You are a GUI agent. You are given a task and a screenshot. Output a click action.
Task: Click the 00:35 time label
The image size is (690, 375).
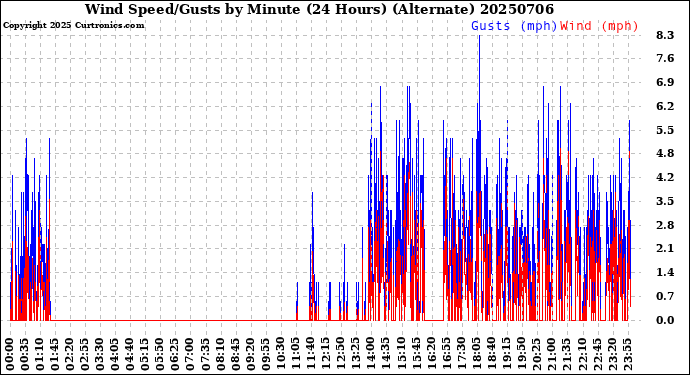tap(25, 354)
